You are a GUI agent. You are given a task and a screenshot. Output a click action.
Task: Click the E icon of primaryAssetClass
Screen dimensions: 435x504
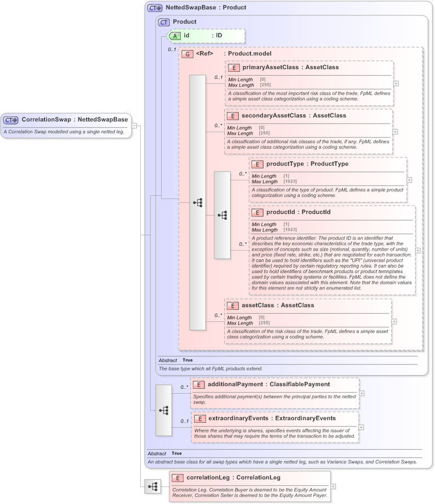(234, 68)
